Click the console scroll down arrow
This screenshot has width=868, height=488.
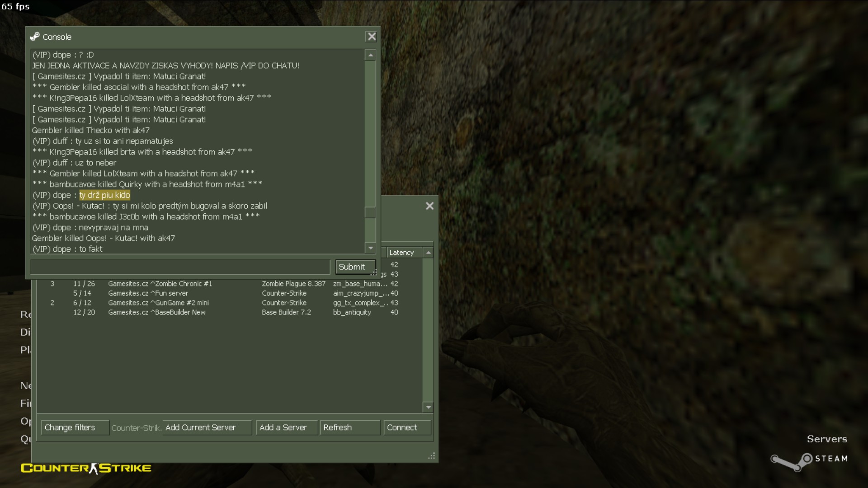coord(370,248)
